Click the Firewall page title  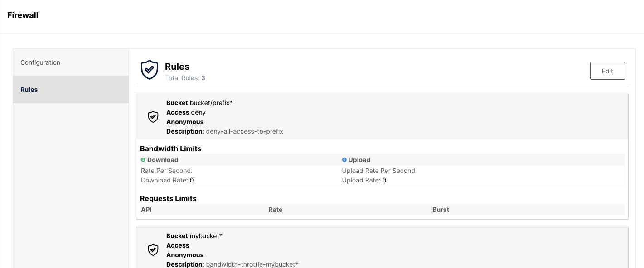pos(23,15)
